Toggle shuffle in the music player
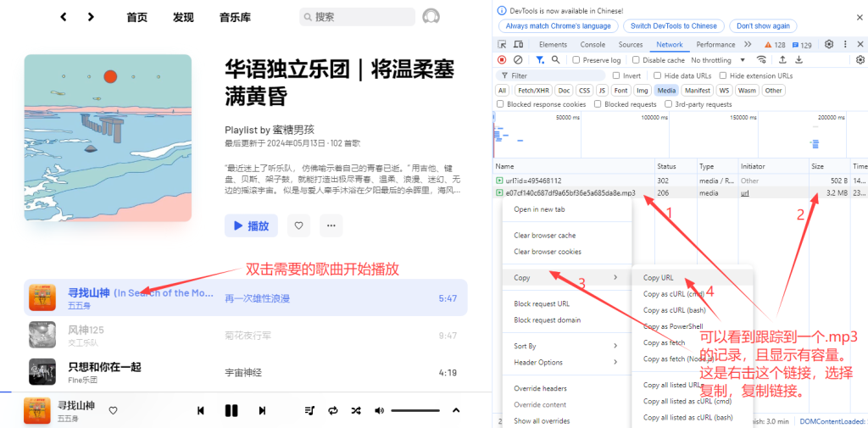This screenshot has width=868, height=428. [356, 410]
